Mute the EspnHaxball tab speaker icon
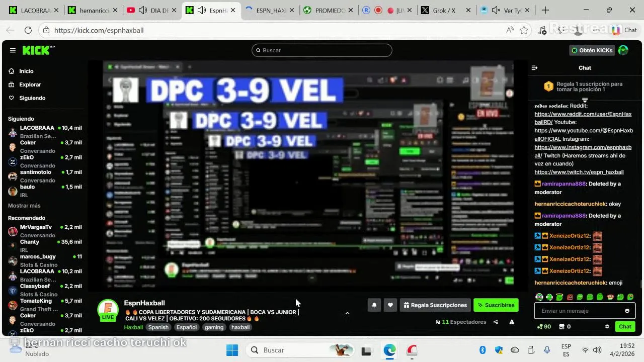Viewport: 644px width, 362px height. click(x=202, y=10)
